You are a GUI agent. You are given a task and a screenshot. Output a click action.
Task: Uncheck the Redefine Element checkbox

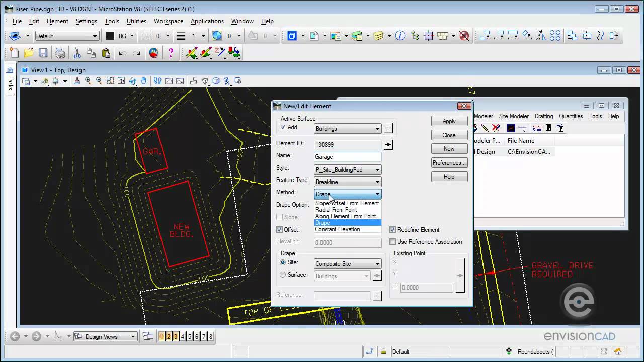pos(393,230)
